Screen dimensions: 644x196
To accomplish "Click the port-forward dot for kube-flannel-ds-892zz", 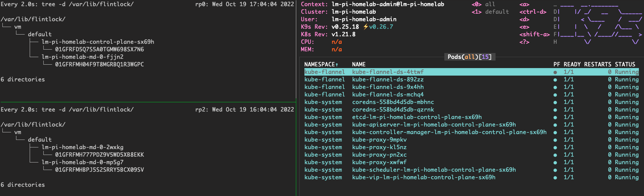I will click(x=555, y=80).
